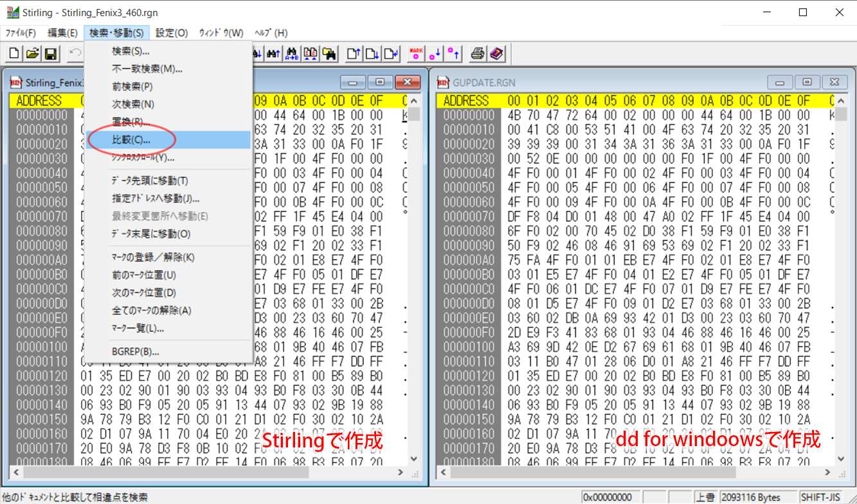
Task: Click address 00000000 in GUPDATE.RGN window
Action: [469, 115]
